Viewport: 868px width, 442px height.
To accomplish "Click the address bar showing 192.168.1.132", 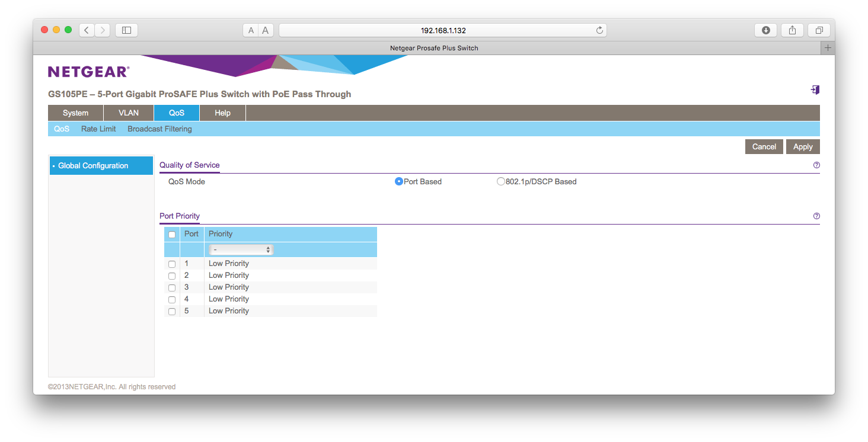I will tap(439, 30).
